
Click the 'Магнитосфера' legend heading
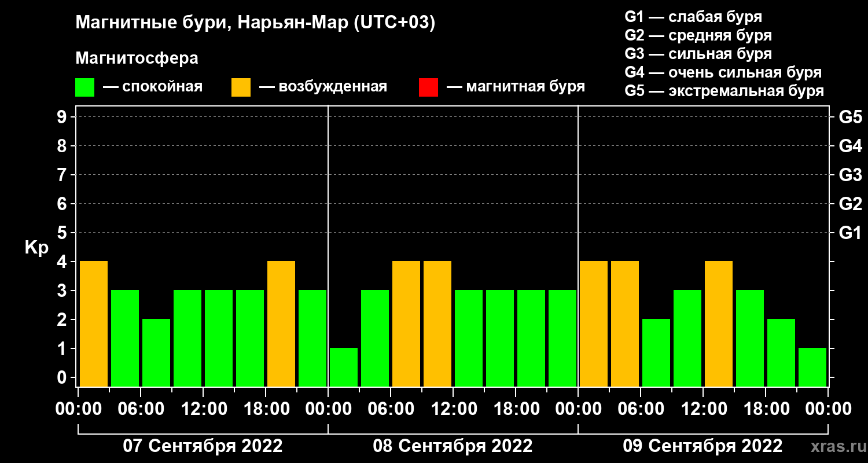(137, 58)
